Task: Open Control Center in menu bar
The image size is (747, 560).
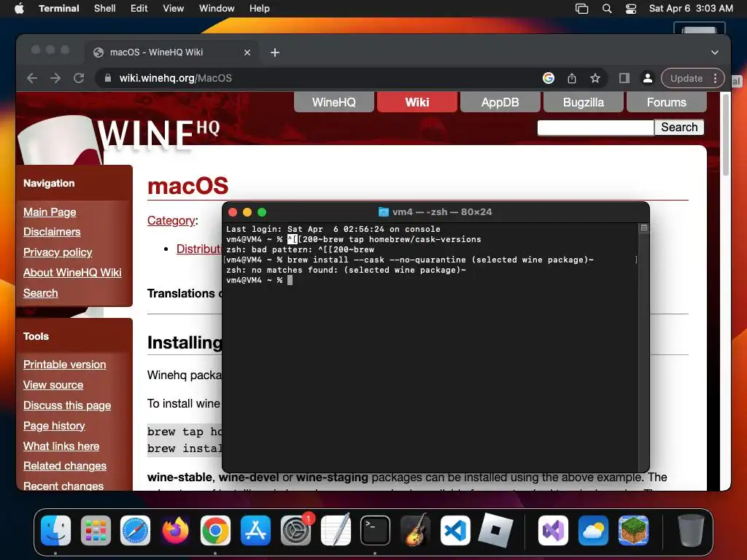Action: click(631, 9)
